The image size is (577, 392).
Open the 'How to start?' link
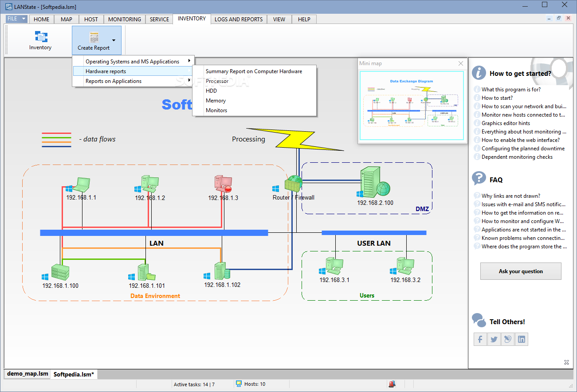(x=497, y=98)
